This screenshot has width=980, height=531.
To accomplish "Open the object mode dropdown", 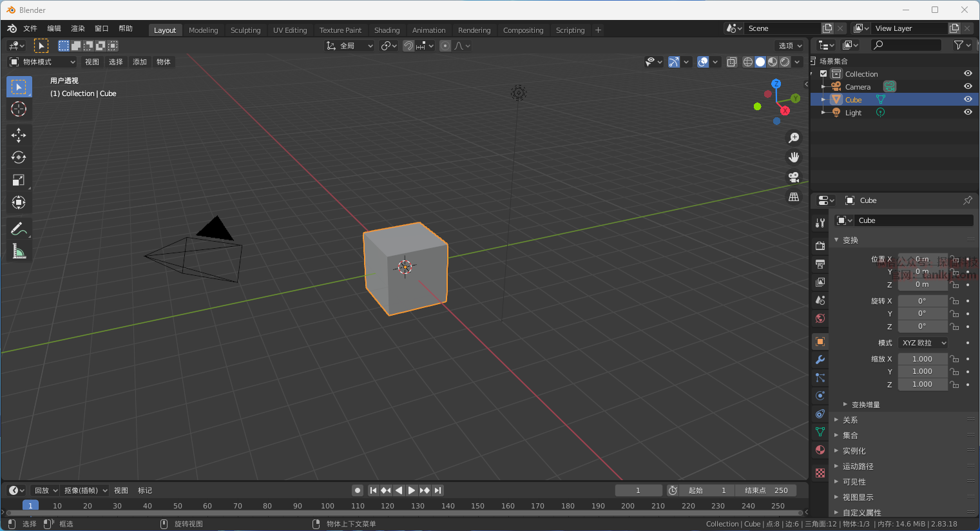I will coord(43,62).
